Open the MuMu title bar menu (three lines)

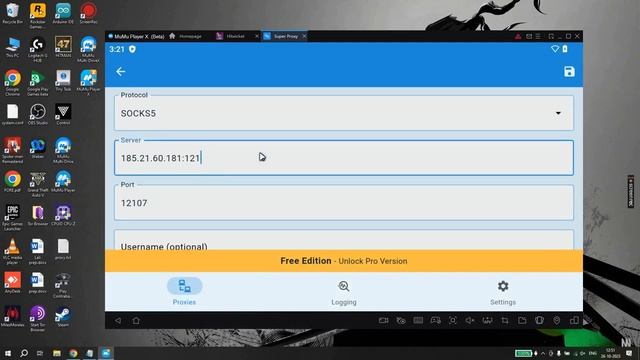538,36
